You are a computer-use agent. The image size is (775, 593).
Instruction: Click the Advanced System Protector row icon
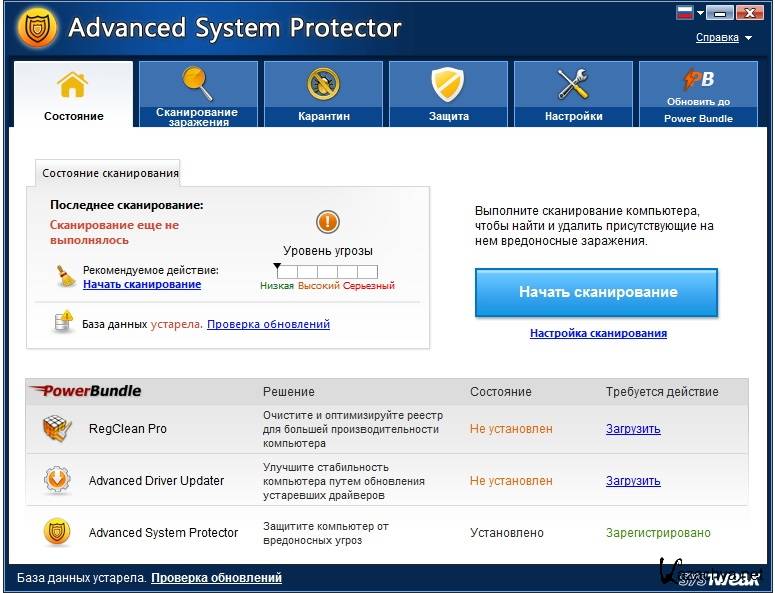pyautogui.click(x=57, y=532)
